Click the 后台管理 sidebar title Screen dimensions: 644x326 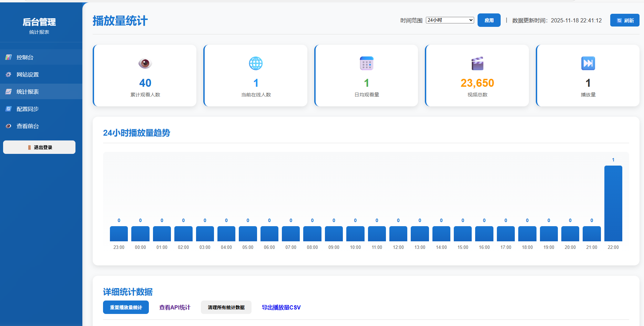tap(39, 22)
